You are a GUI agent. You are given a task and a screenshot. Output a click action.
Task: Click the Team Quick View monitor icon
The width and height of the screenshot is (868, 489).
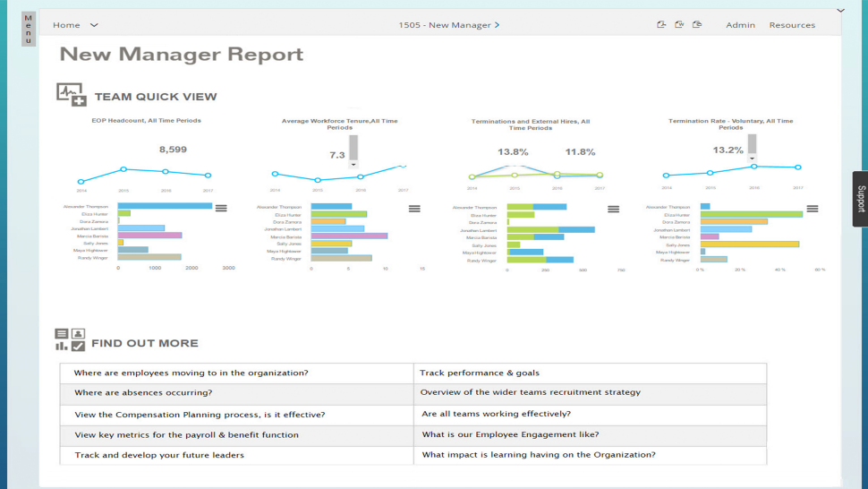(x=72, y=94)
